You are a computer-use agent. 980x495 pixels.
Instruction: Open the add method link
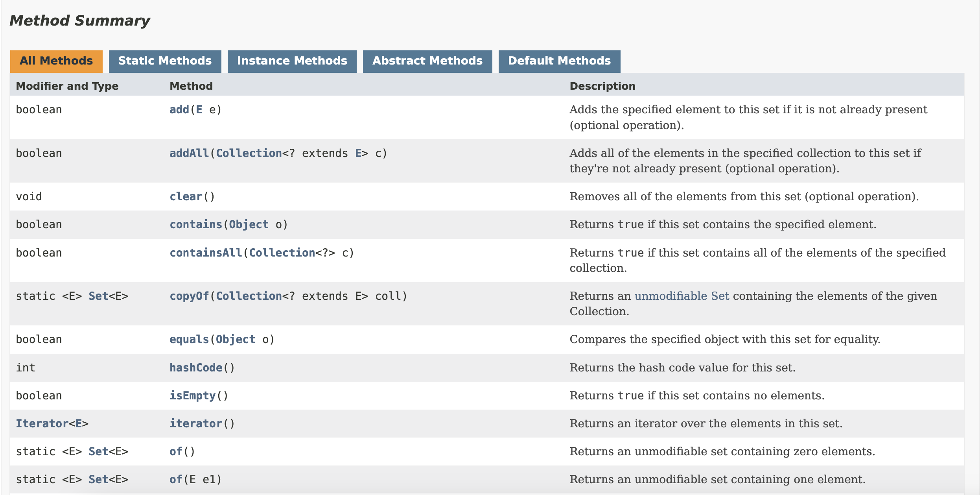point(179,110)
